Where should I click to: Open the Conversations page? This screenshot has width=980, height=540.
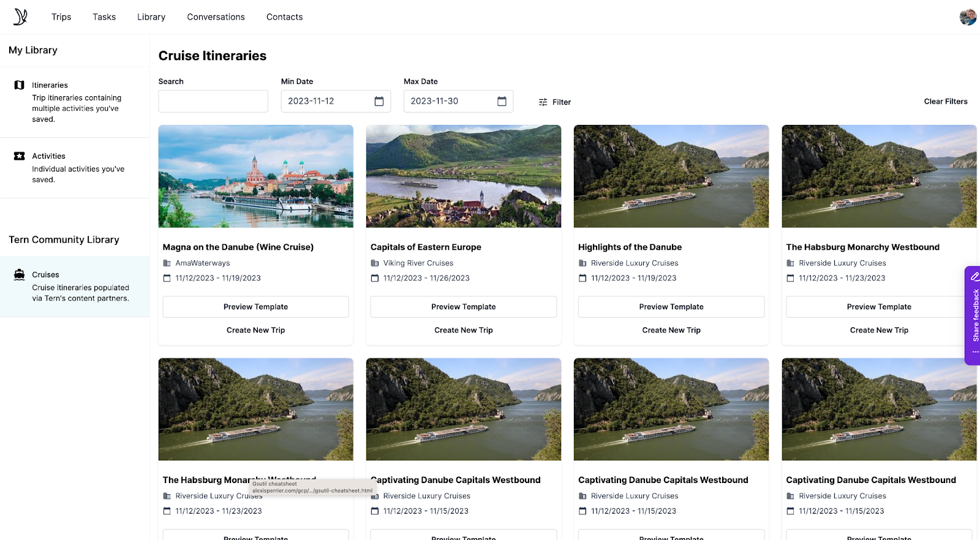216,17
